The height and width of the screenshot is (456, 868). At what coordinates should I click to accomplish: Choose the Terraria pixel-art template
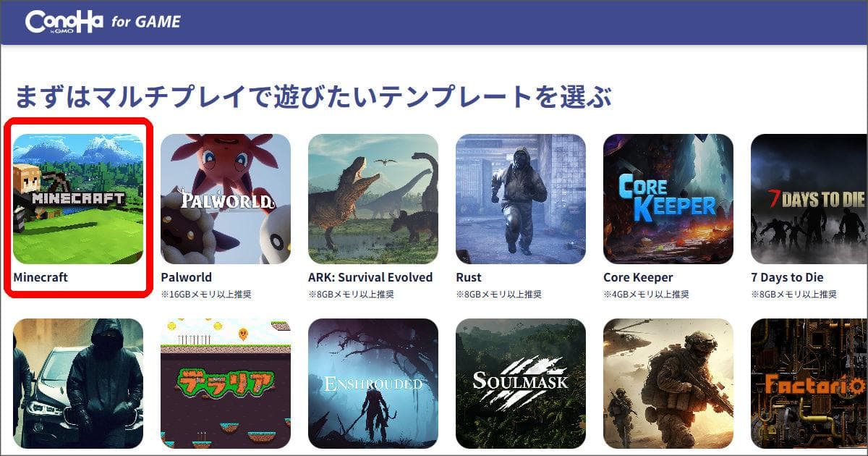tap(226, 384)
